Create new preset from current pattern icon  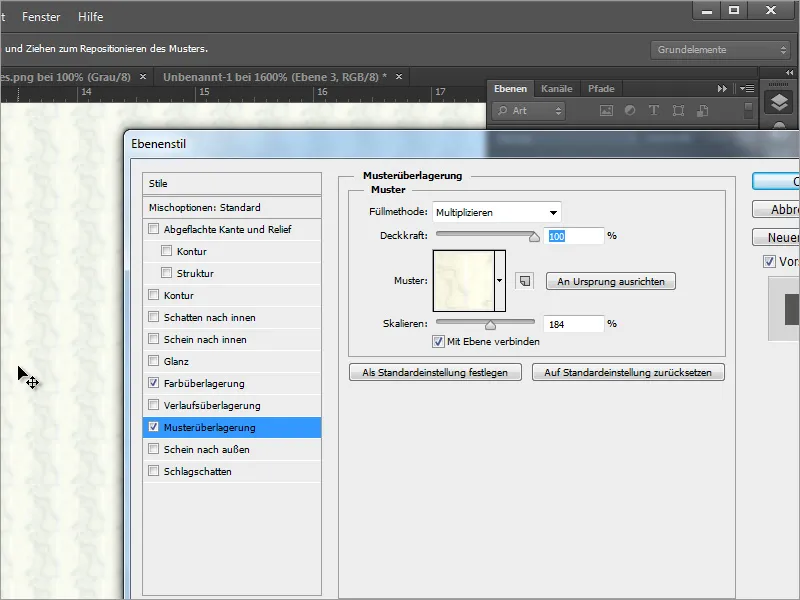pos(524,281)
